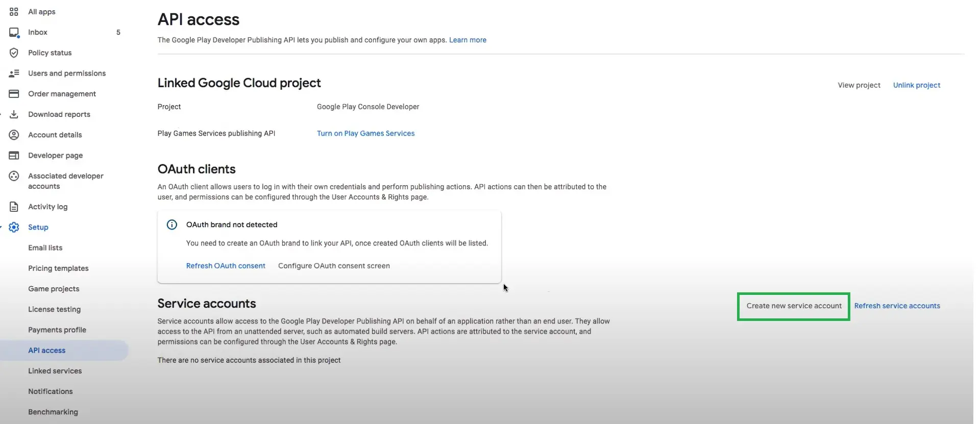Open Developer page
This screenshot has width=980, height=424.
tap(56, 156)
